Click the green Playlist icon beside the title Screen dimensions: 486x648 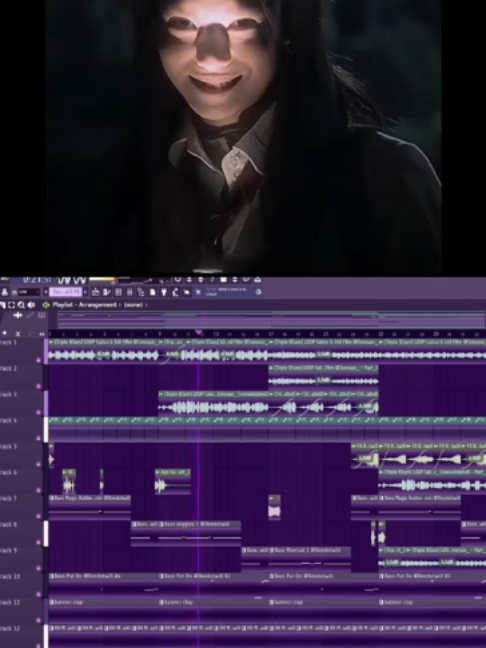[46, 305]
